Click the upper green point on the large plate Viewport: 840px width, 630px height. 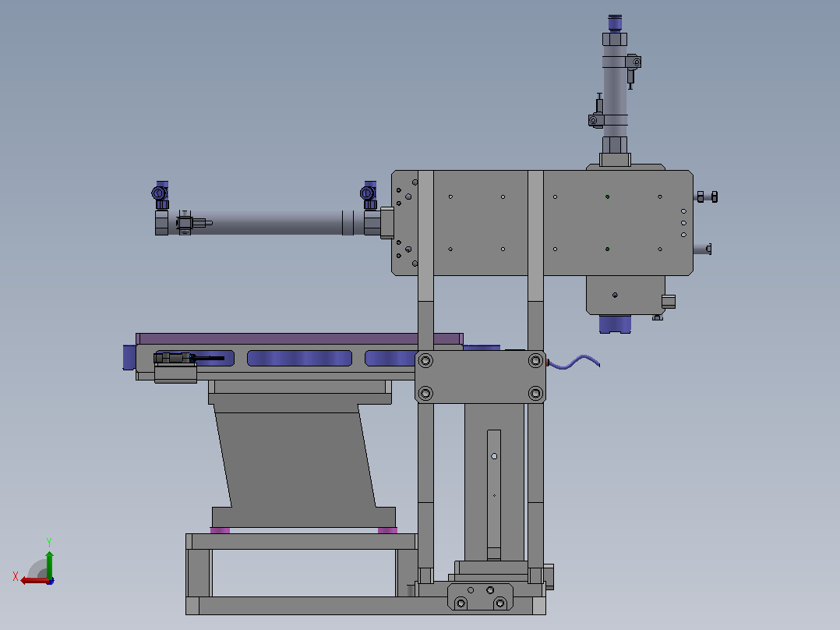[607, 196]
